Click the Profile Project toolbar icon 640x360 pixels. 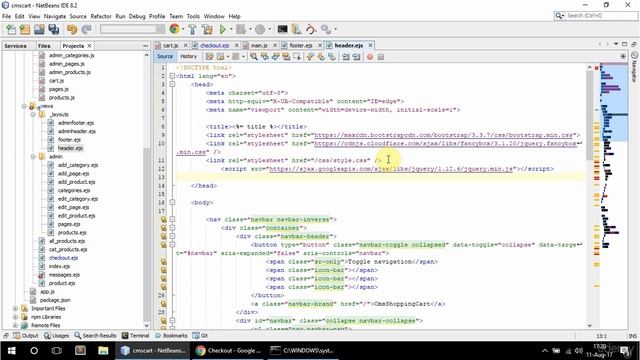click(x=260, y=29)
